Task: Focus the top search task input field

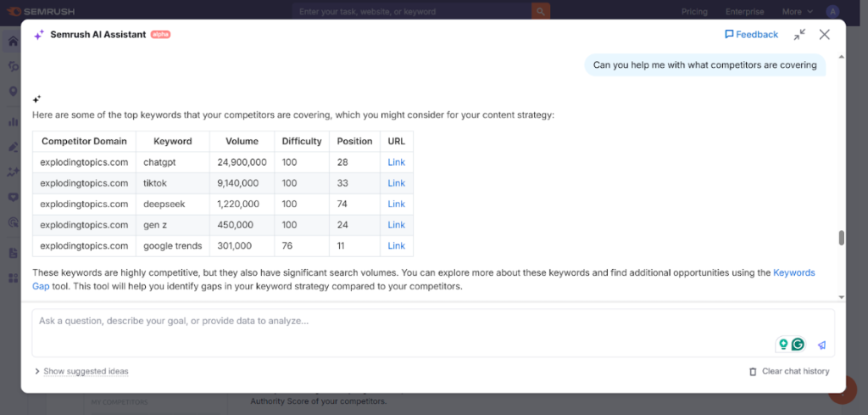Action: [412, 11]
